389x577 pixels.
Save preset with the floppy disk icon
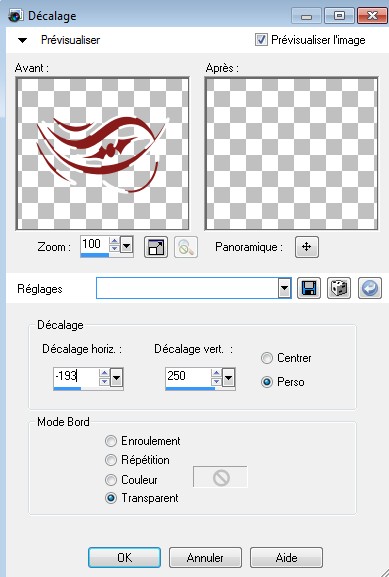point(309,287)
